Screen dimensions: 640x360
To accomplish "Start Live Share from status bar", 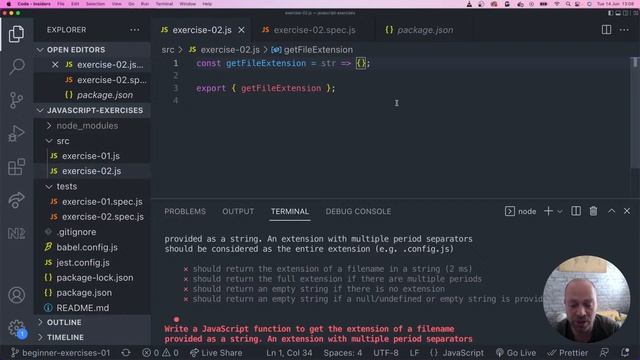I will tap(216, 353).
